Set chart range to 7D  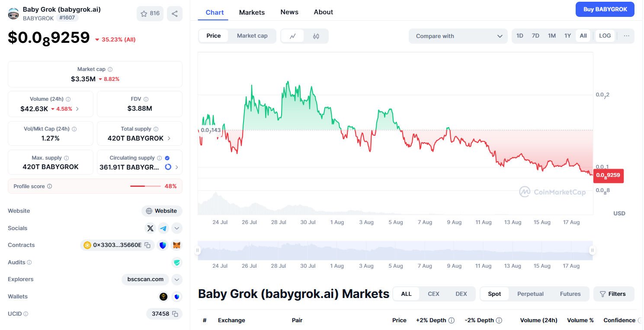535,36
